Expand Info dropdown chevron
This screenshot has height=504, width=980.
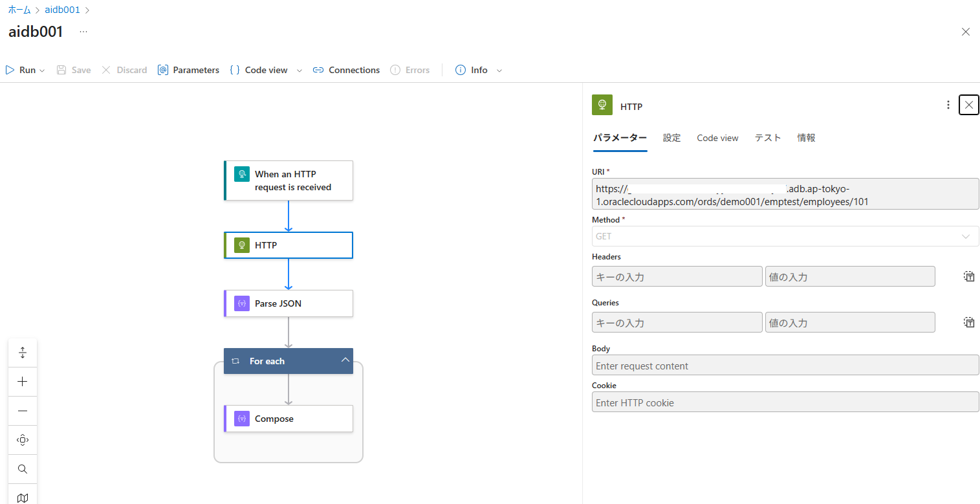[x=499, y=71]
